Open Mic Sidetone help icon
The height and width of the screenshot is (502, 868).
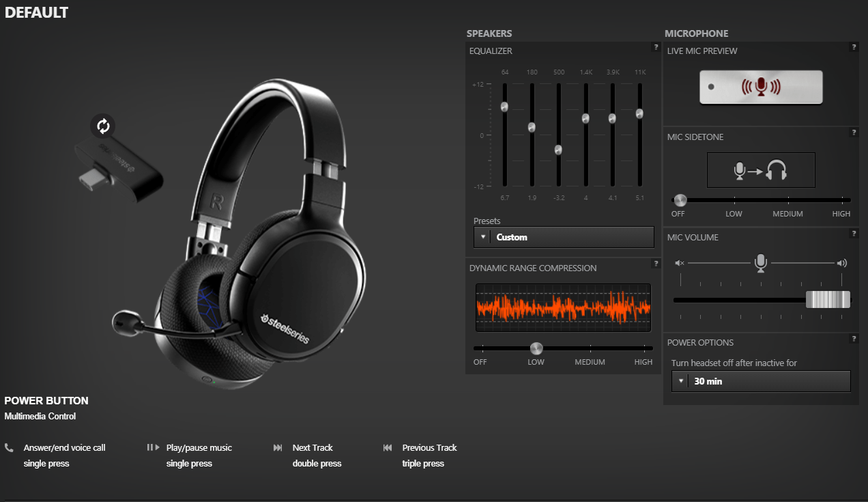click(854, 133)
